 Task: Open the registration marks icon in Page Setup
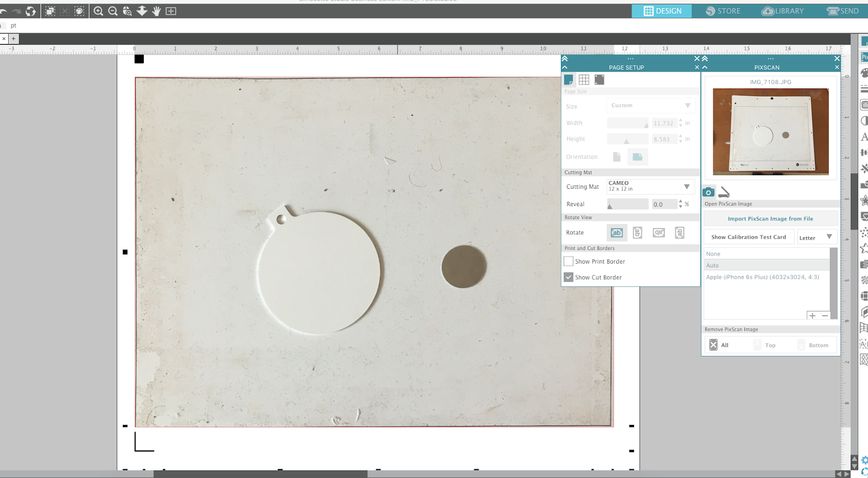coord(599,80)
